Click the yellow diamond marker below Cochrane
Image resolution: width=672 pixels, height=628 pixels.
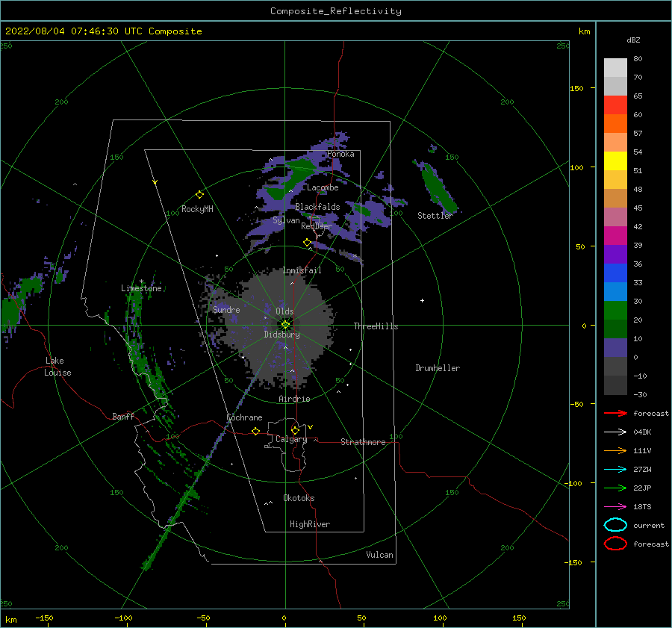coord(256,431)
